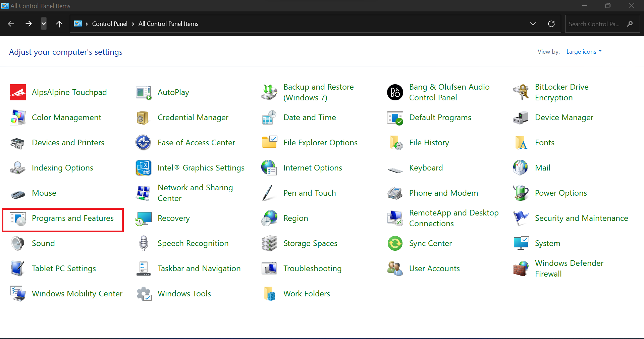The height and width of the screenshot is (339, 644).
Task: Open the Taskbar and Navigation link
Action: (199, 269)
